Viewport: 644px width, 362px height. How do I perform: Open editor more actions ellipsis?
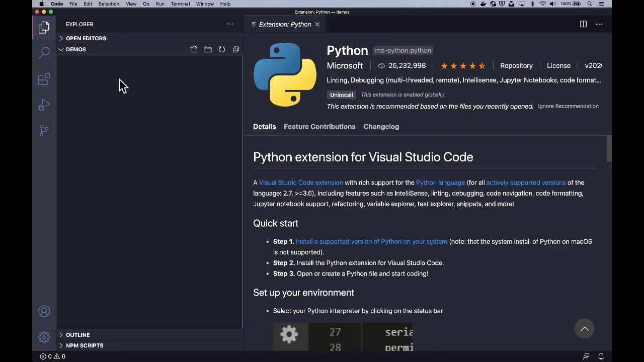(599, 24)
